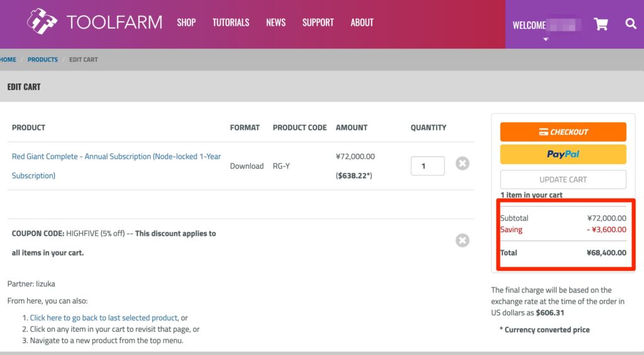Open the Shop menu
The image size is (644, 355).
point(186,23)
